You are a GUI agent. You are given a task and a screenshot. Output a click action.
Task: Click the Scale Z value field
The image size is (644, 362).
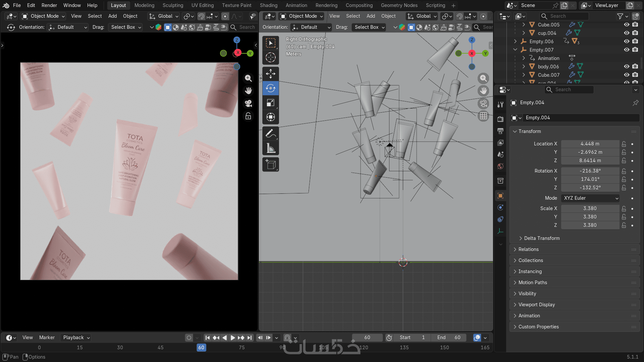click(590, 225)
